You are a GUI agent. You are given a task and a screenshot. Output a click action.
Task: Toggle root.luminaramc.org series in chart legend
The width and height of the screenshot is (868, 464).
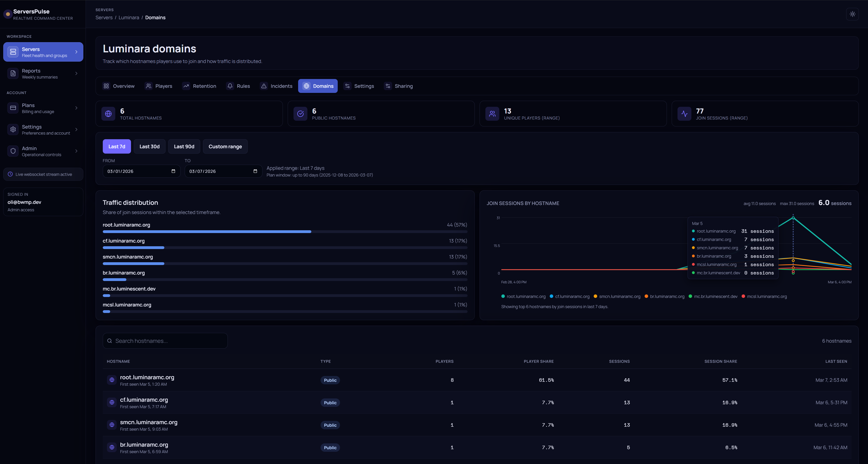click(523, 297)
